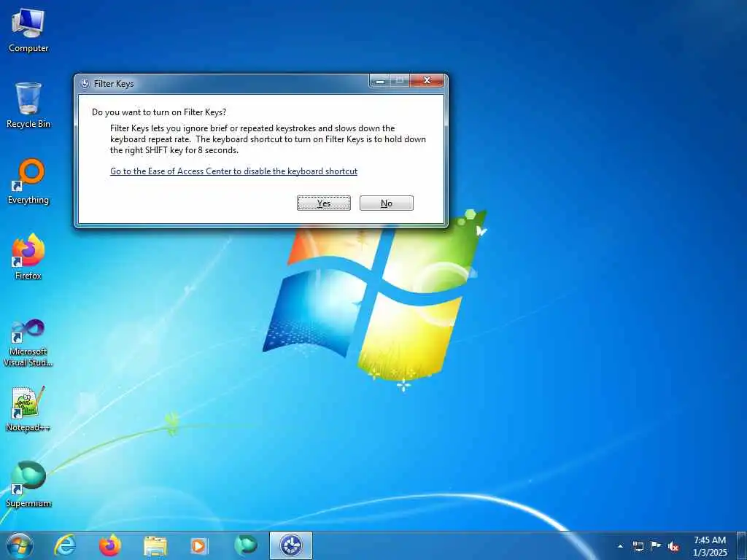
Task: Select the Supermium desktop shortcut
Action: [x=28, y=485]
